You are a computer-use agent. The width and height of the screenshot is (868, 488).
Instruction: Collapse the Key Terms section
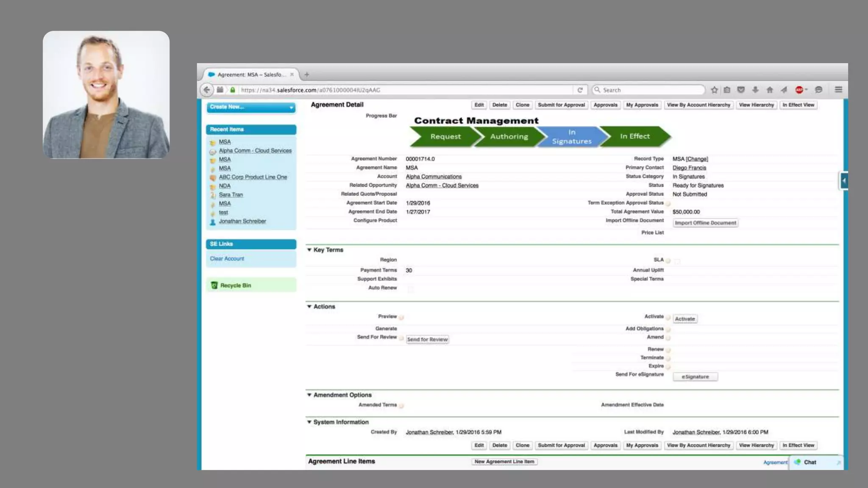click(x=309, y=250)
